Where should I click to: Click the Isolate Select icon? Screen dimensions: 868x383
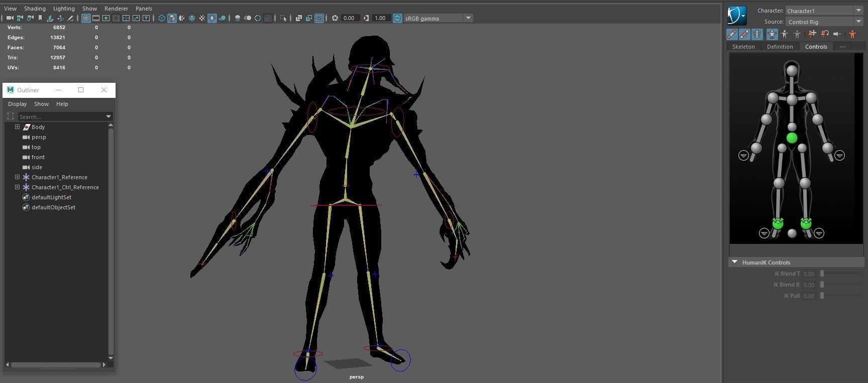(x=283, y=18)
